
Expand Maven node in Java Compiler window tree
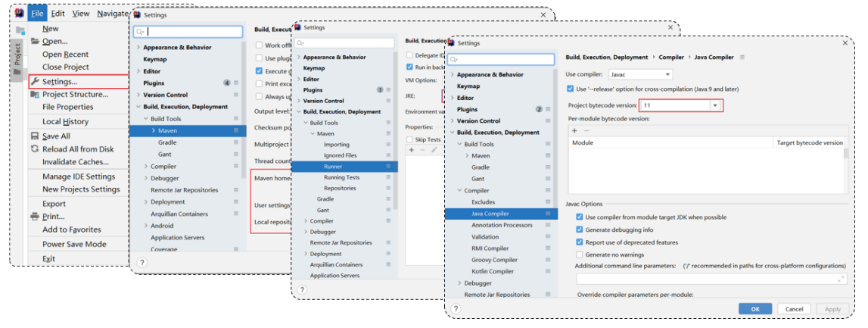tap(467, 156)
